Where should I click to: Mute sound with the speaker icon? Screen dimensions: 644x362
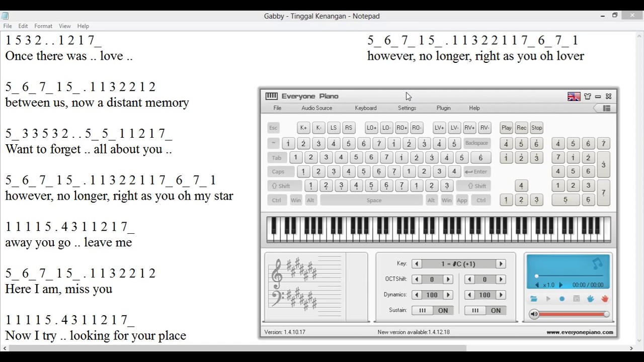pos(534,314)
